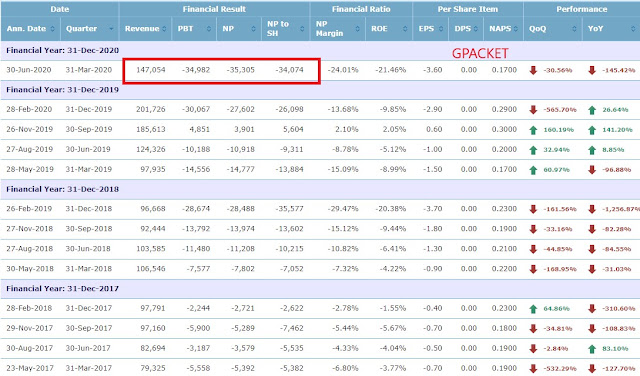Image resolution: width=640 pixels, height=376 pixels.
Task: Click EPS value -1.30
Action: pos(433,249)
